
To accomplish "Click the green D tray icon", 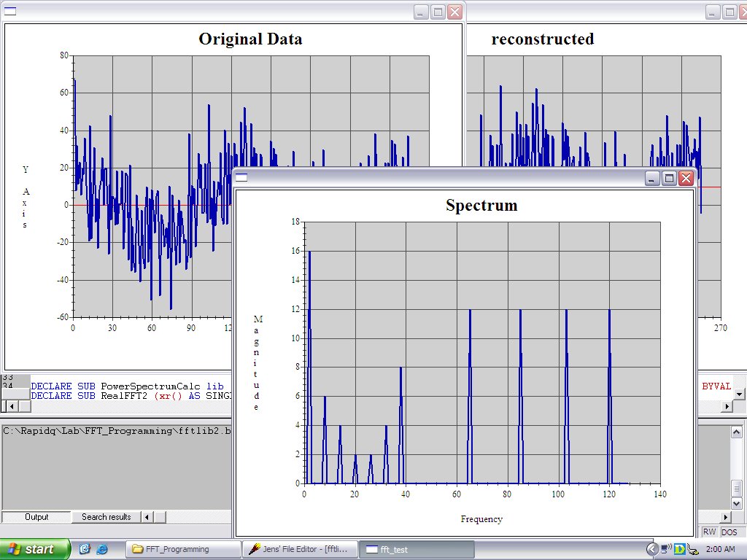I will click(679, 549).
